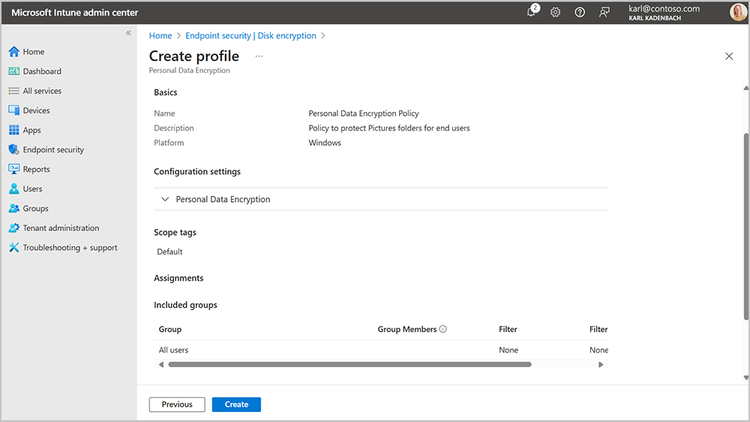Click the Endpoint security shield icon

pyautogui.click(x=14, y=150)
